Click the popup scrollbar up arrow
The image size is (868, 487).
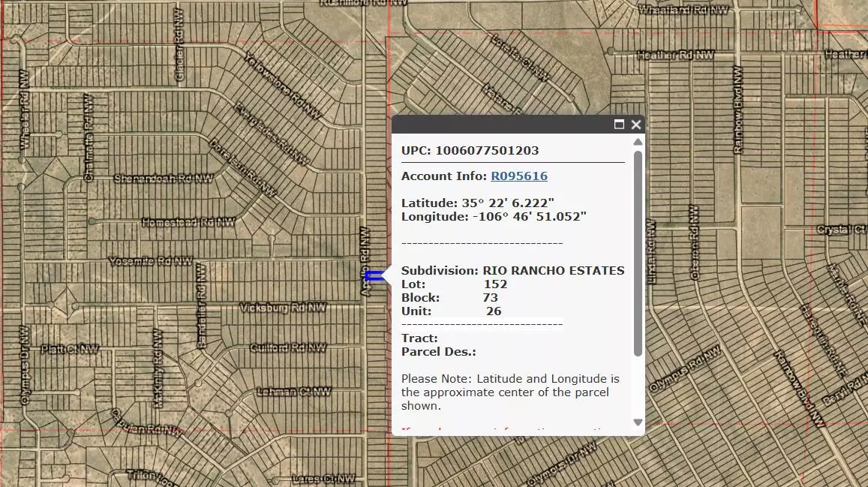coord(638,143)
